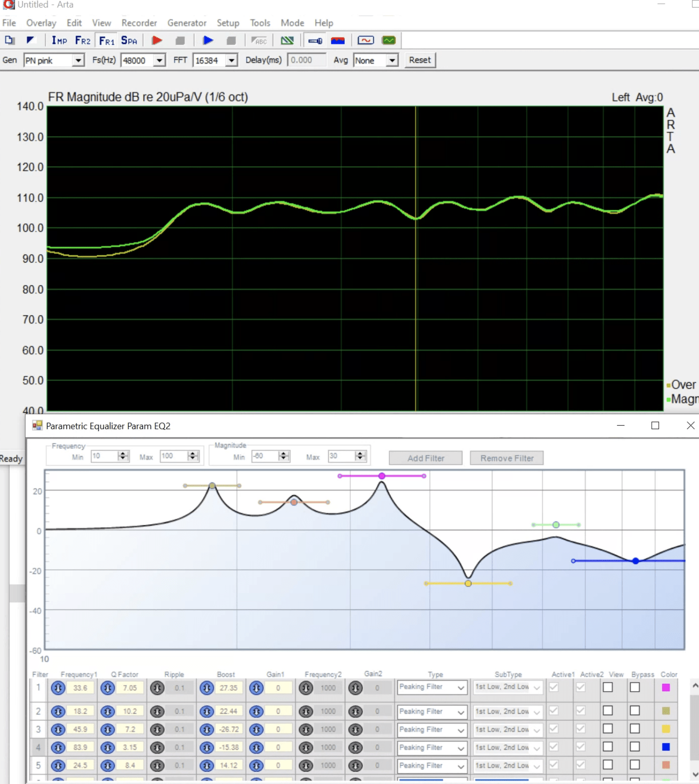Toggle the Active2 checkbox for filter 2

tap(581, 710)
